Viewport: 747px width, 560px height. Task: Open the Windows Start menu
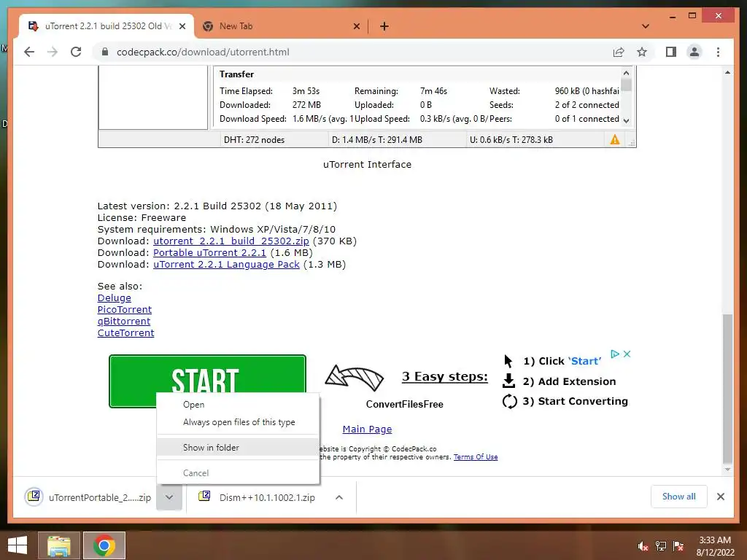click(x=18, y=545)
